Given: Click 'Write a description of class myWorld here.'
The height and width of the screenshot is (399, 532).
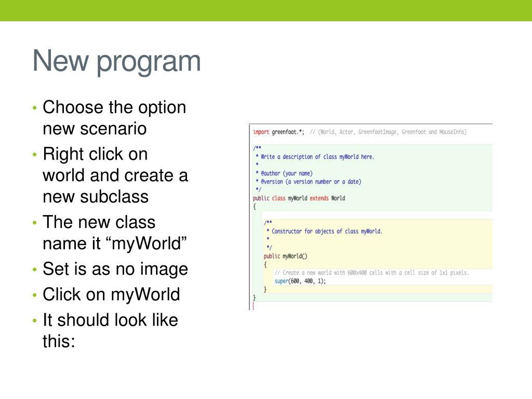Looking at the screenshot, I should tap(317, 157).
